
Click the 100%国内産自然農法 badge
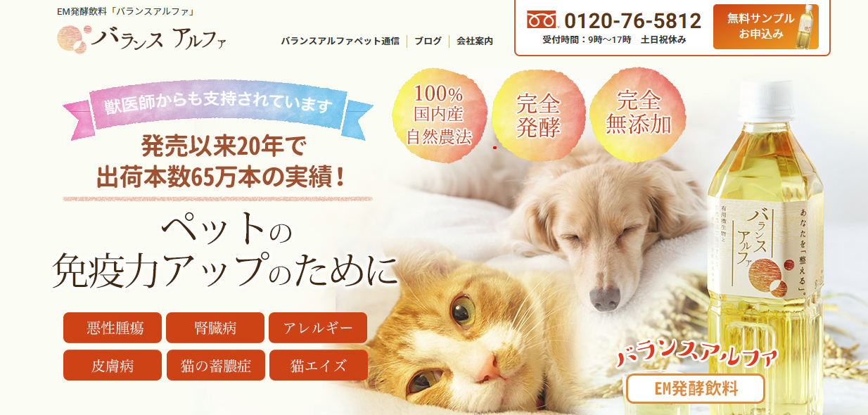pos(438,114)
